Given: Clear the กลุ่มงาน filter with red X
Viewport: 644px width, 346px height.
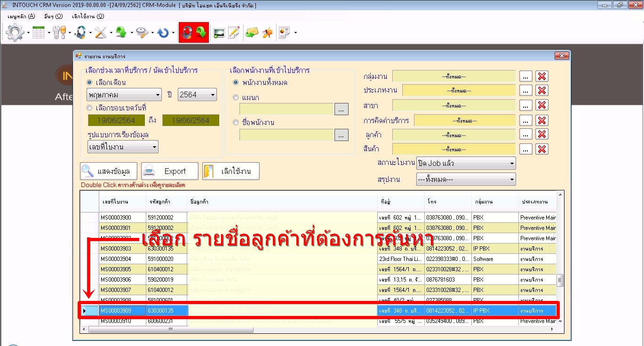Looking at the screenshot, I should (x=542, y=76).
